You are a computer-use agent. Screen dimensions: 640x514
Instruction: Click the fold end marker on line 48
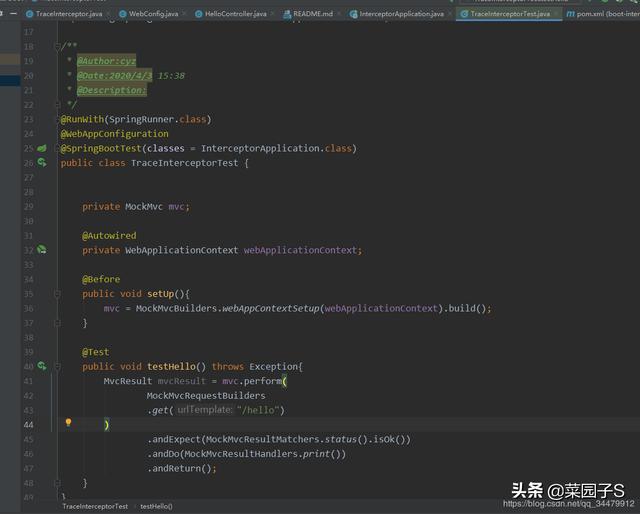(57, 483)
